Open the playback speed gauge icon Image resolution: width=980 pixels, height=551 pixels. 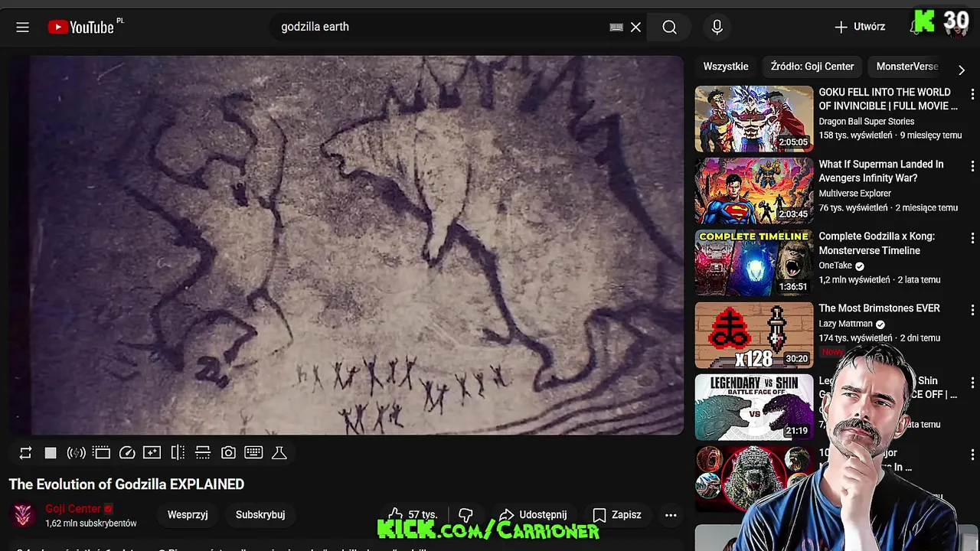point(127,453)
